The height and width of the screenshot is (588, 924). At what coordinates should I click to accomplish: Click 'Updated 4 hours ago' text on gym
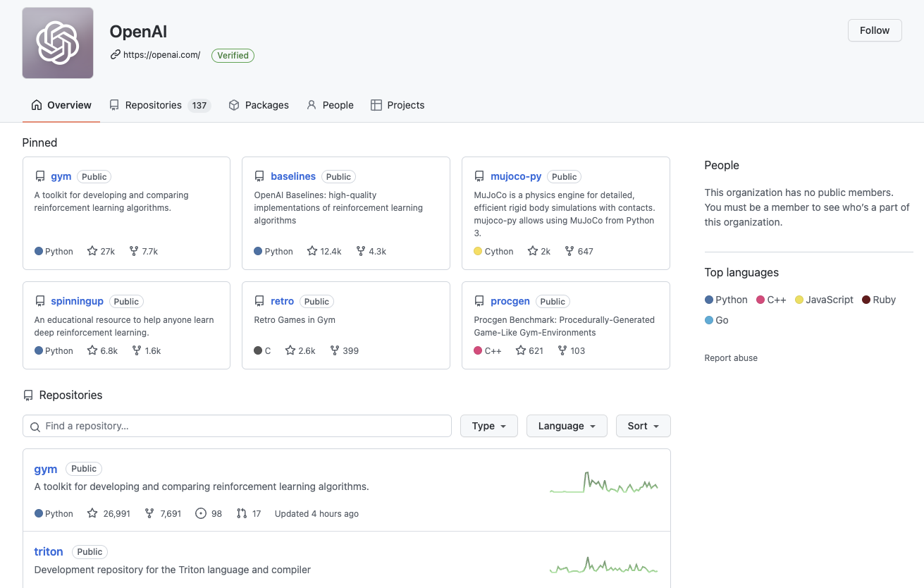coord(316,514)
